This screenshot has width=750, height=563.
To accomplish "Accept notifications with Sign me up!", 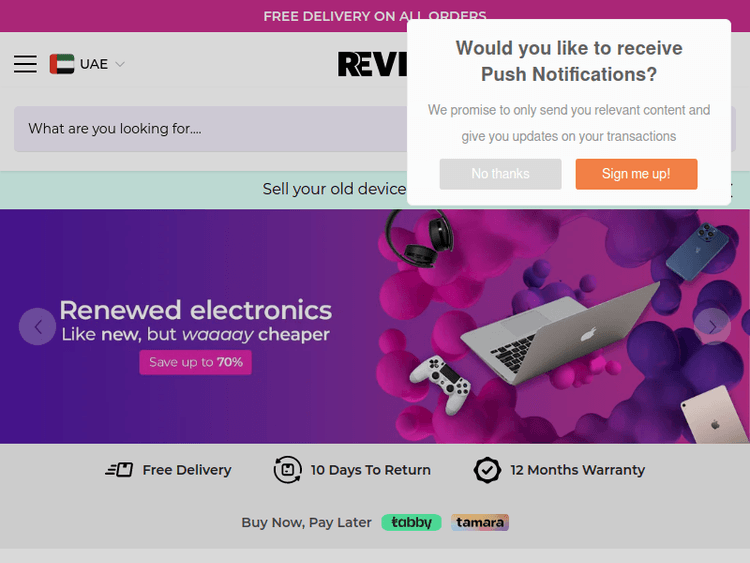I will (636, 174).
